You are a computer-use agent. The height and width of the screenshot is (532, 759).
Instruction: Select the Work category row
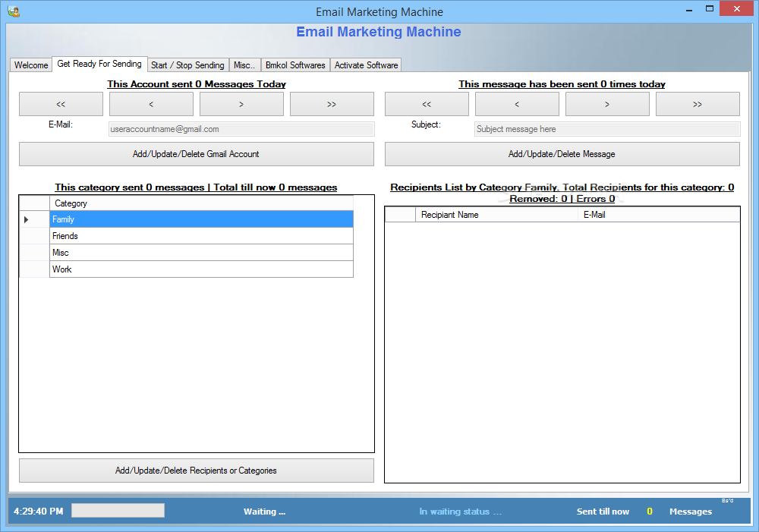[201, 269]
